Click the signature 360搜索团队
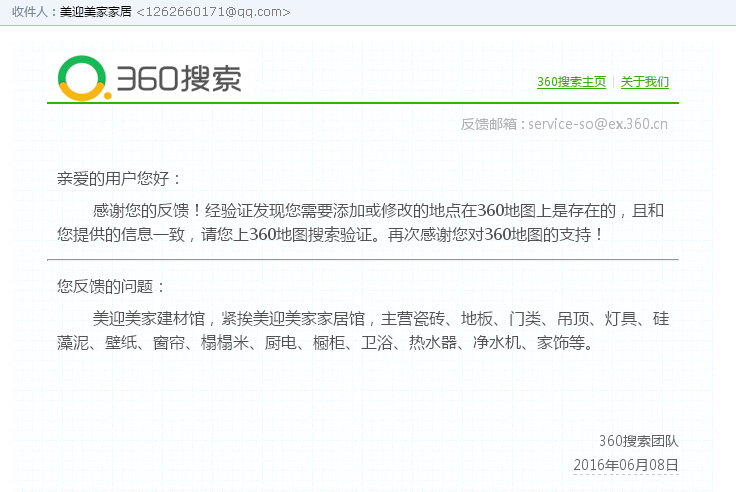 click(638, 441)
